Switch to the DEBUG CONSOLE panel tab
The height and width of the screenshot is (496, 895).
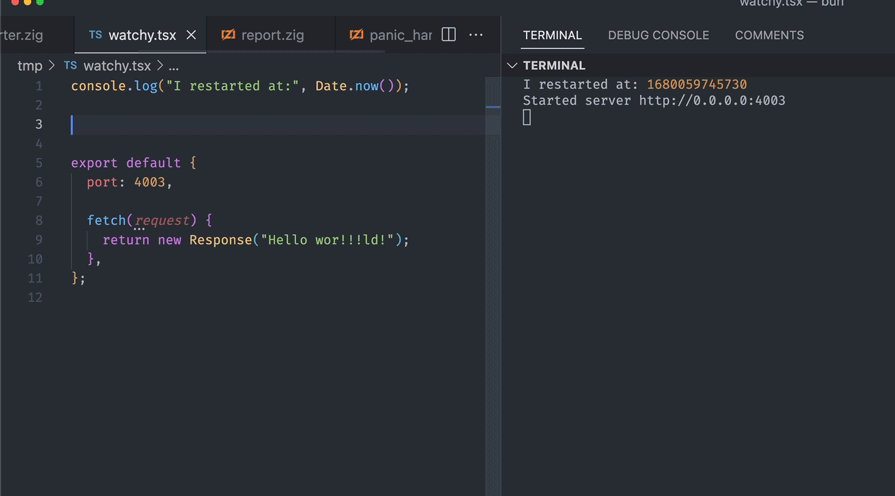[658, 35]
